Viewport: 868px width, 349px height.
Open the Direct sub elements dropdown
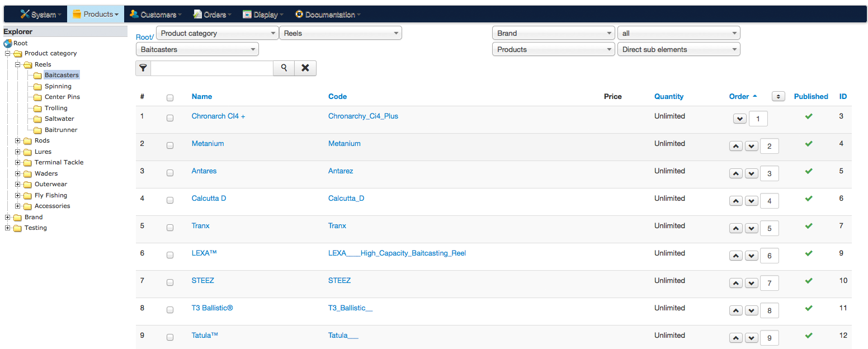[679, 49]
